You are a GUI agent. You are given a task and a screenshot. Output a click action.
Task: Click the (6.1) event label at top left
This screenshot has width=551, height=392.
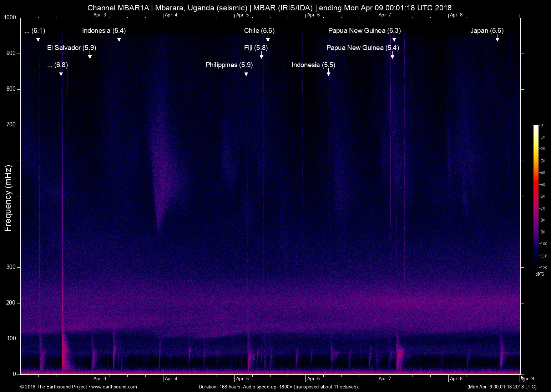[35, 31]
